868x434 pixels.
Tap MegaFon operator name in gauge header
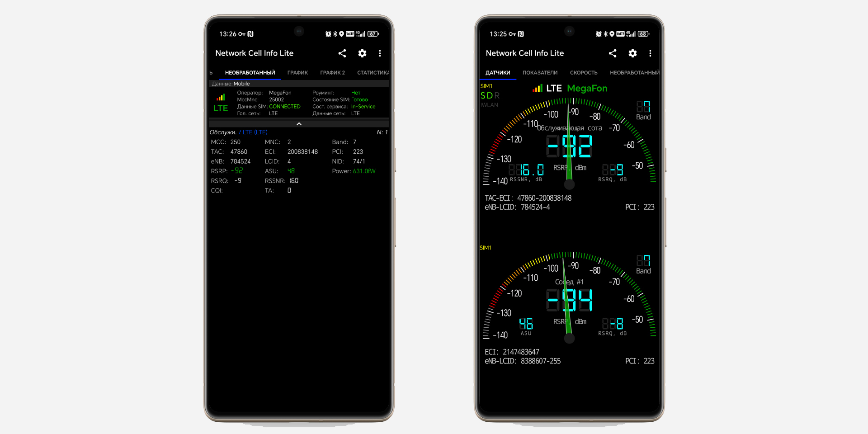(x=587, y=89)
